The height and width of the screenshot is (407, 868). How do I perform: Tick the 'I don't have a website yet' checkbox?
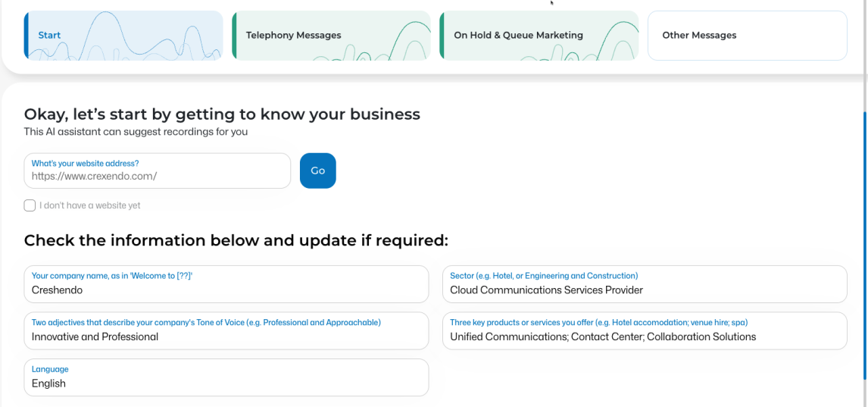30,205
